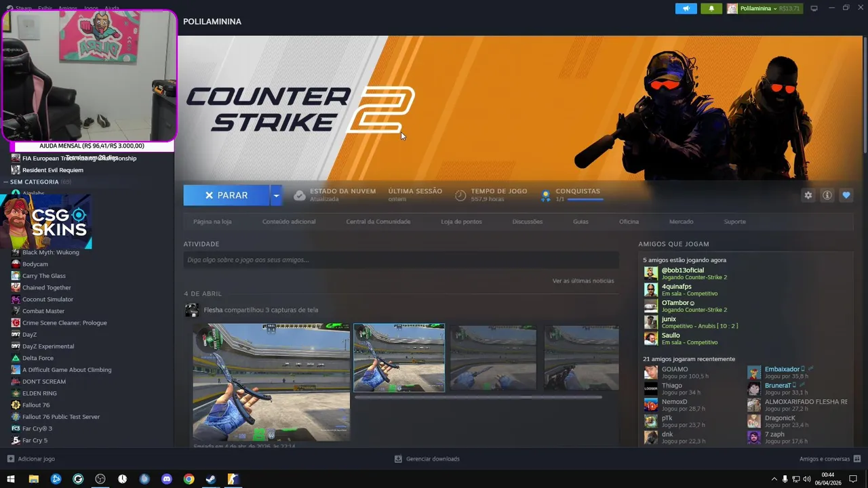This screenshot has width=868, height=488.
Task: Open the Guias tab
Action: coord(580,222)
